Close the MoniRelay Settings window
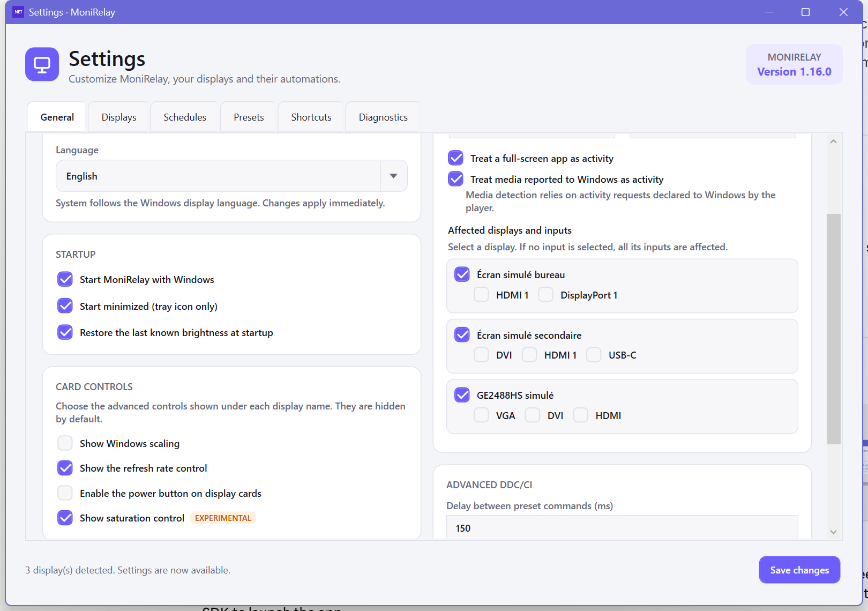This screenshot has height=611, width=868. (x=843, y=12)
